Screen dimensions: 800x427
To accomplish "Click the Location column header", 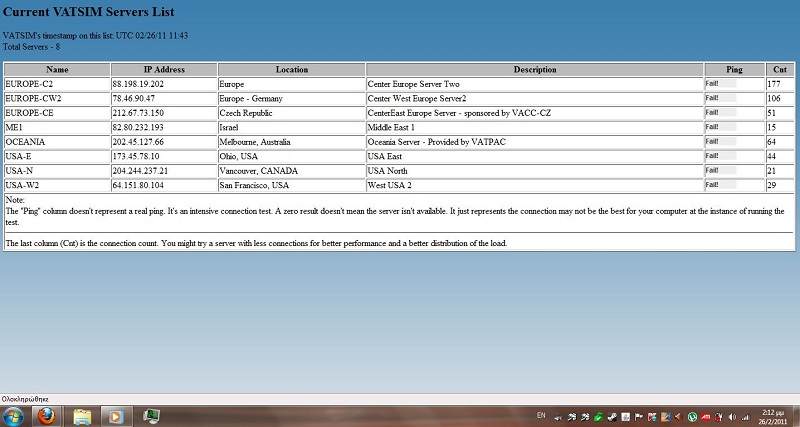I will [292, 69].
